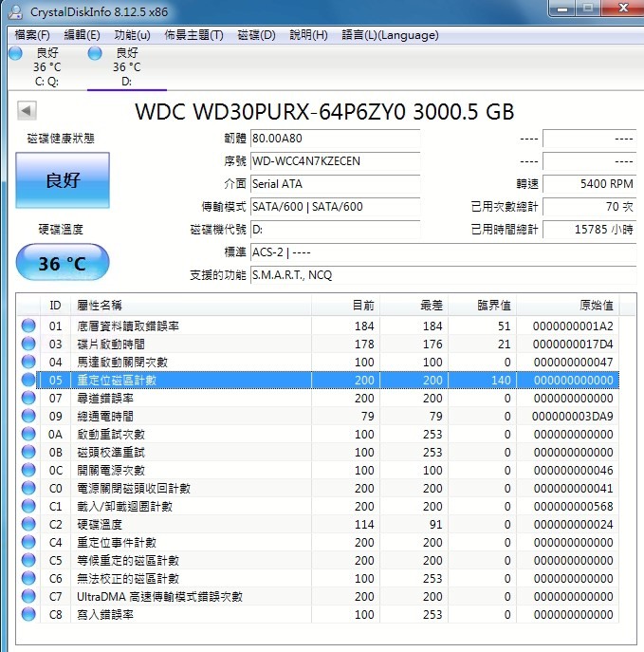Click status orb of attribute 09

click(28, 416)
